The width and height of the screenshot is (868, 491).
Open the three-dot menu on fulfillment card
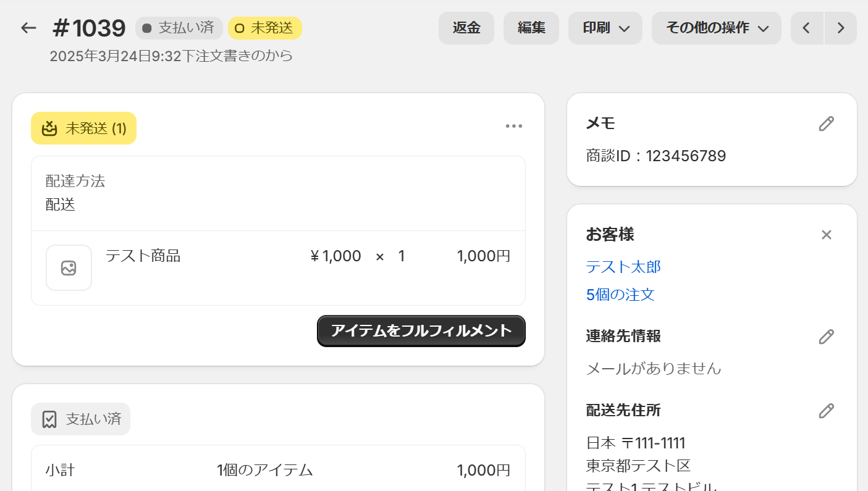pos(513,127)
